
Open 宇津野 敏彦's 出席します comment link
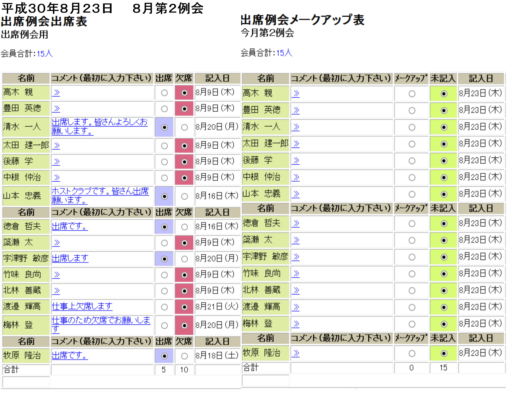tap(70, 258)
